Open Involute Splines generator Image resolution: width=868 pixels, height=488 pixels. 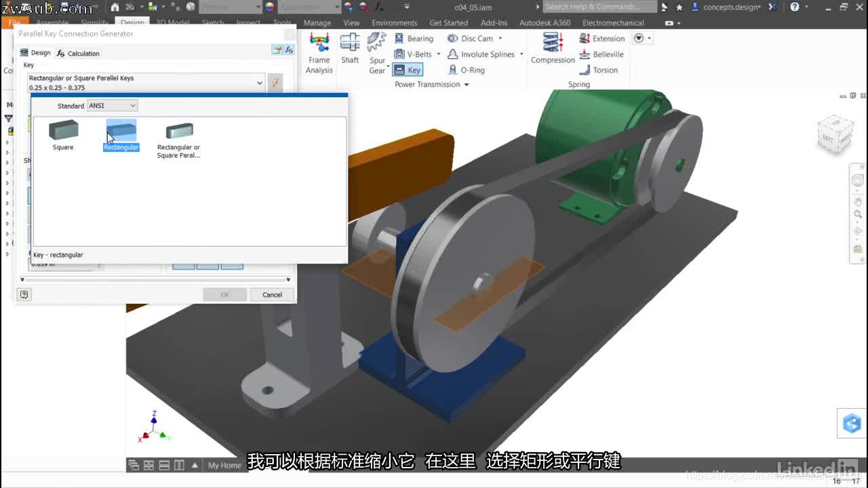coord(481,54)
